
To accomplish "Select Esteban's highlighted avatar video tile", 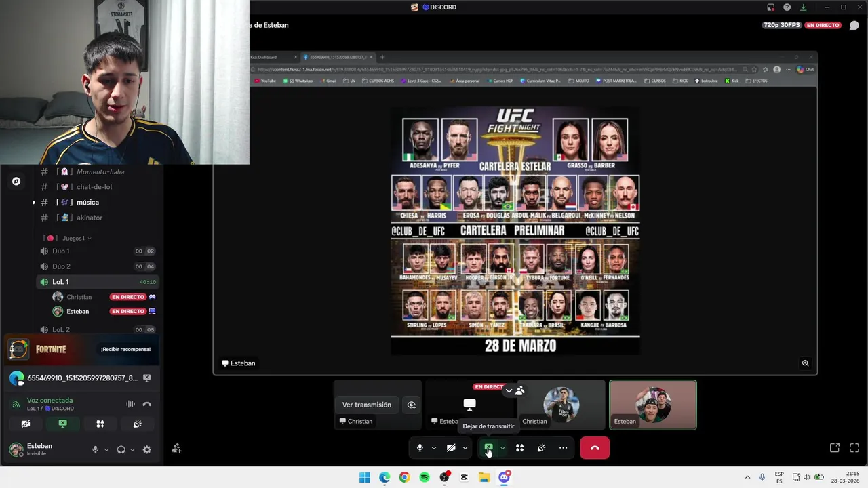I will pos(652,405).
